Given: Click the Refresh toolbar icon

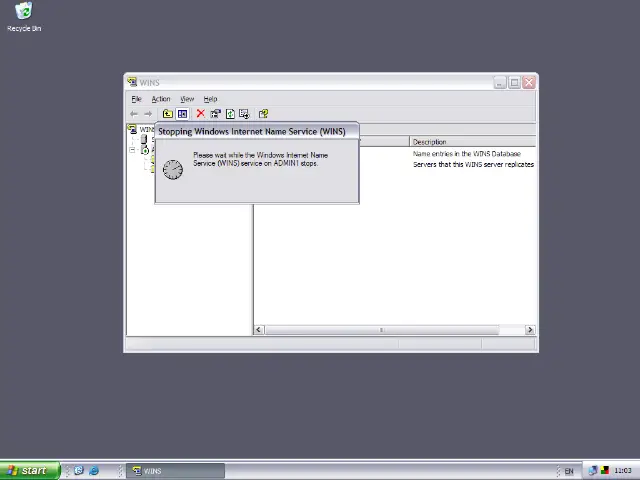Looking at the screenshot, I should pos(229,114).
